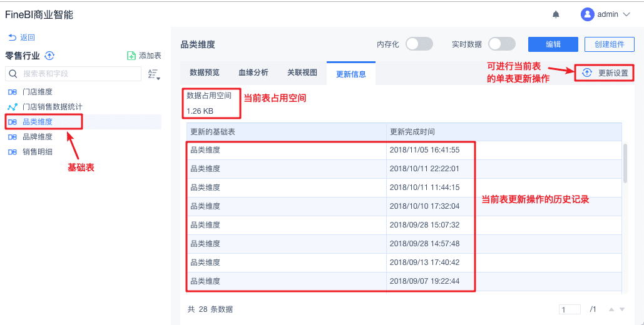Image resolution: width=644 pixels, height=325 pixels.
Task: Click the next page down arrow
Action: click(621, 309)
